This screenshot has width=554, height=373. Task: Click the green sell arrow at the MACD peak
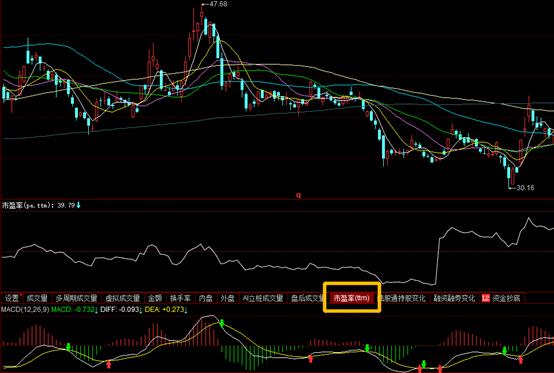[222, 323]
